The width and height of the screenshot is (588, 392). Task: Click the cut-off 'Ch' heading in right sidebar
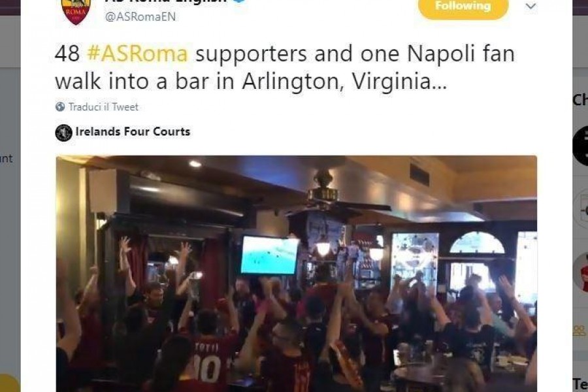click(x=580, y=100)
